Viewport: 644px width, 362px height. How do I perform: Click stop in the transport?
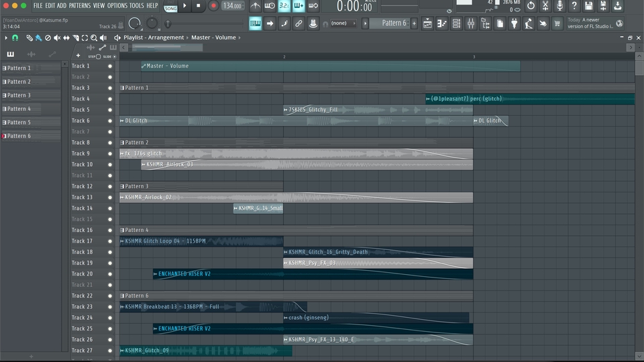click(199, 6)
